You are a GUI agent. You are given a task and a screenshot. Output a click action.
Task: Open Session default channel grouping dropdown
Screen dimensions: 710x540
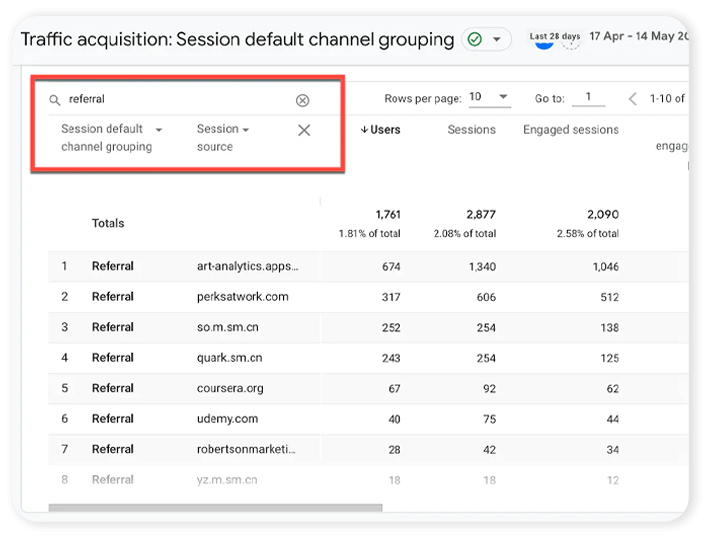click(x=159, y=130)
